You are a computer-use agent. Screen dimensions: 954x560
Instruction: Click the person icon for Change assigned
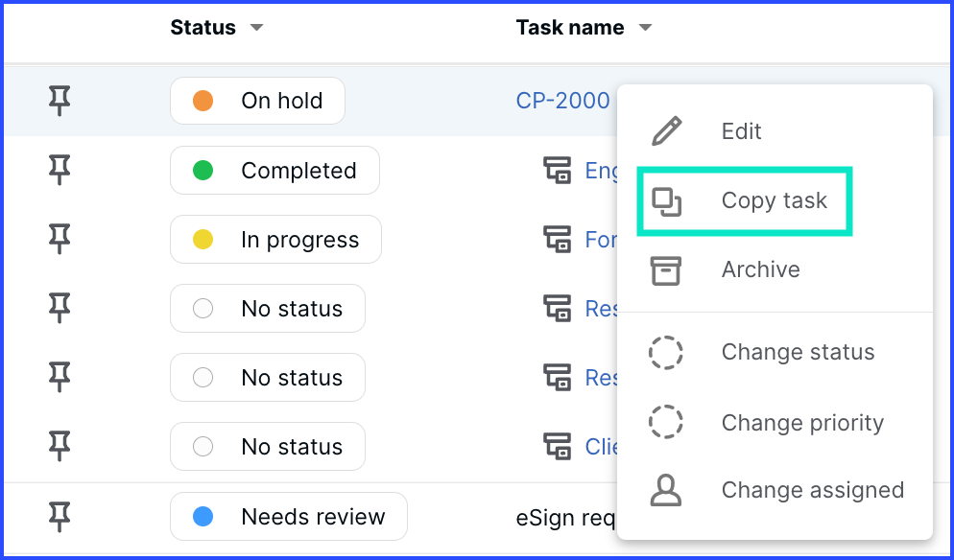tap(666, 490)
